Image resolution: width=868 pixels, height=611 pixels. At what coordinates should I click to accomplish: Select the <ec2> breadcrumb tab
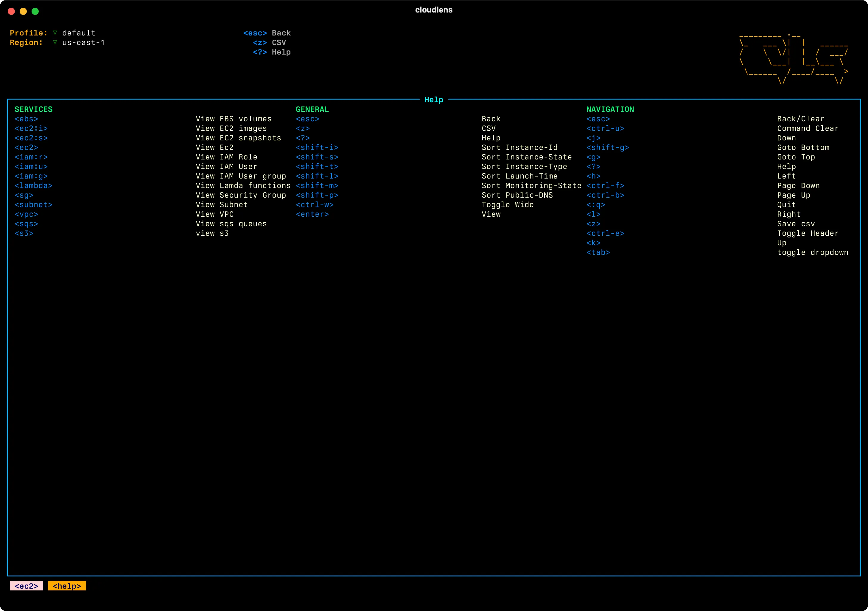click(27, 586)
